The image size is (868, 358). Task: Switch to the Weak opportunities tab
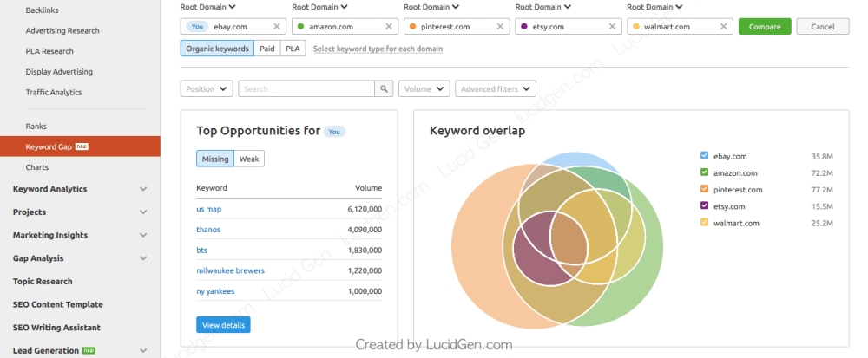point(249,159)
